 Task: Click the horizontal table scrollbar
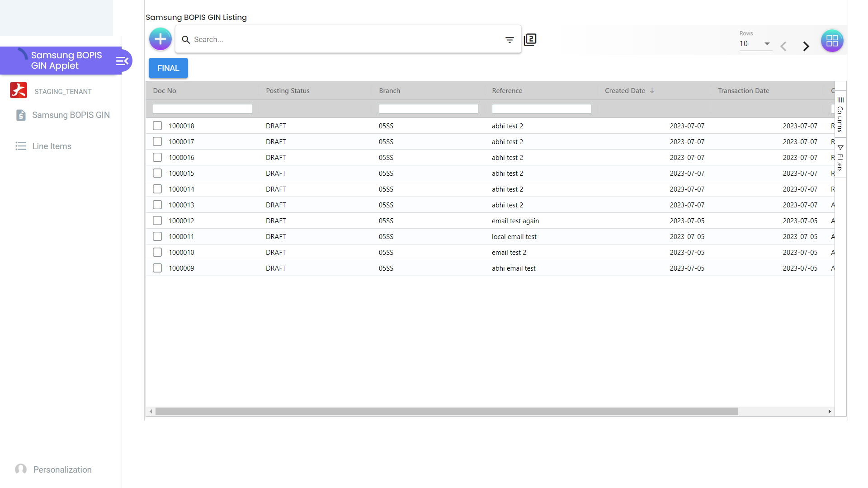446,412
